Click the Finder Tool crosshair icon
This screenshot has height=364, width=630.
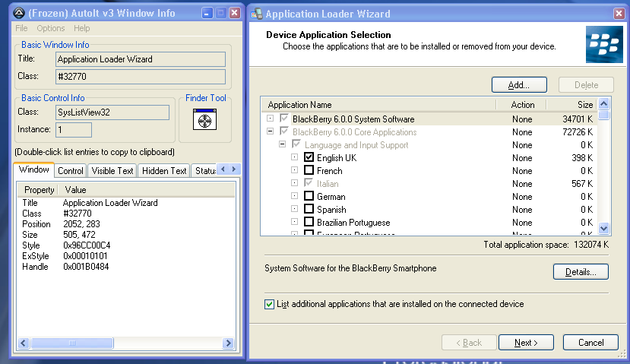204,119
